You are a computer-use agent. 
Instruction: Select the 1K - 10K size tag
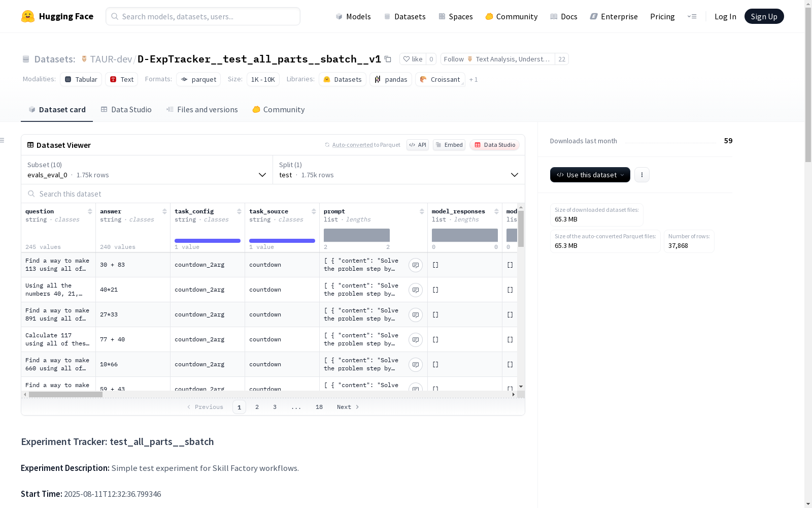tap(263, 79)
